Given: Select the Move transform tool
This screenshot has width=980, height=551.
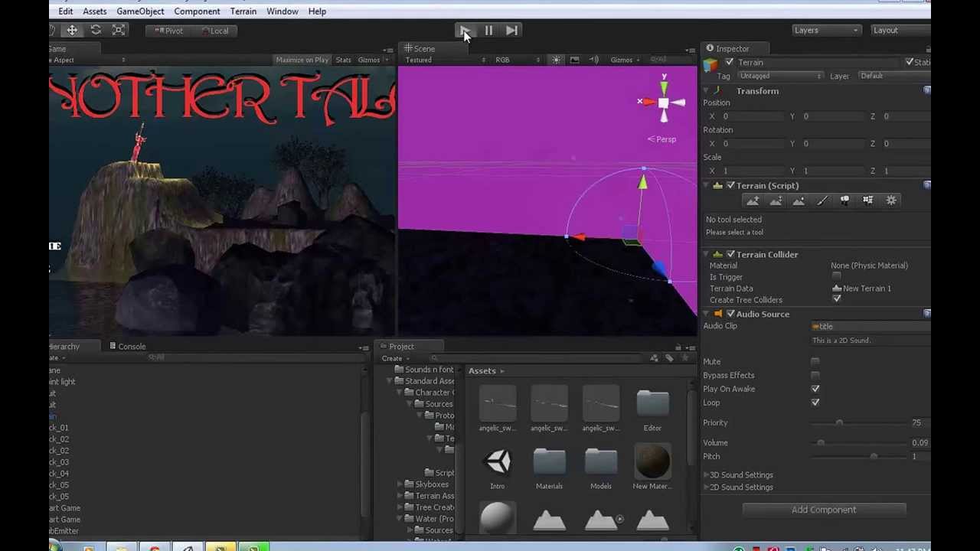Looking at the screenshot, I should (72, 31).
